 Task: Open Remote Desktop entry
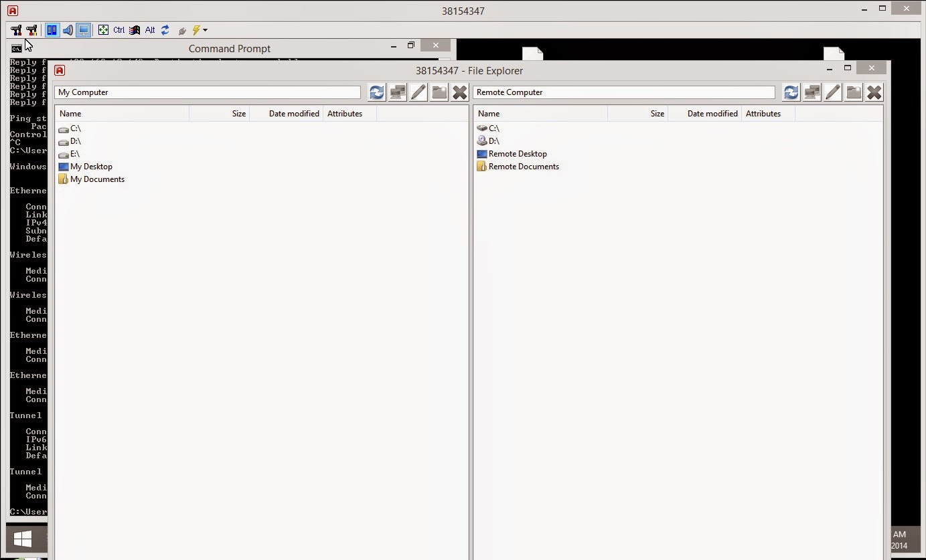tap(512, 154)
